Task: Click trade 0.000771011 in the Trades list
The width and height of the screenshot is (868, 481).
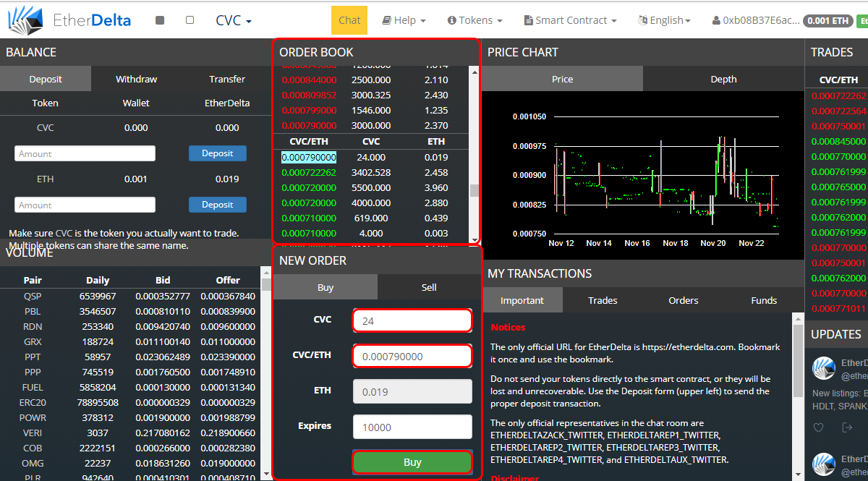Action: 838,308
